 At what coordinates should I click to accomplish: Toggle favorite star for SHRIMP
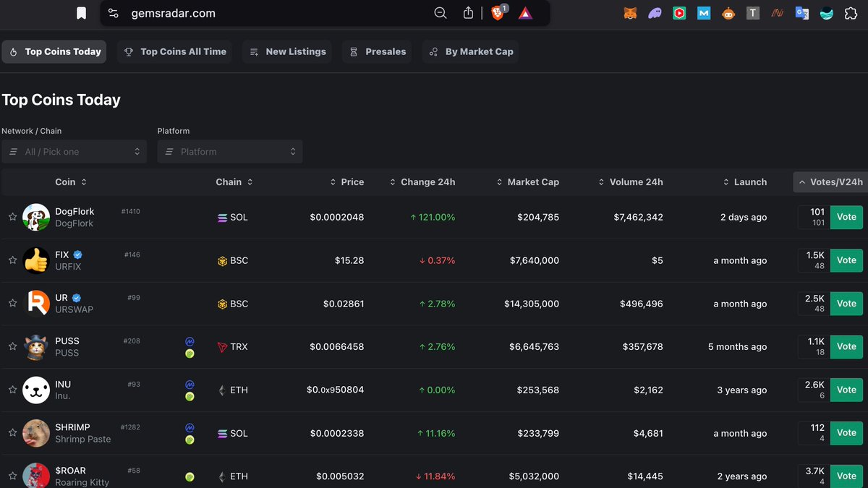tap(12, 433)
